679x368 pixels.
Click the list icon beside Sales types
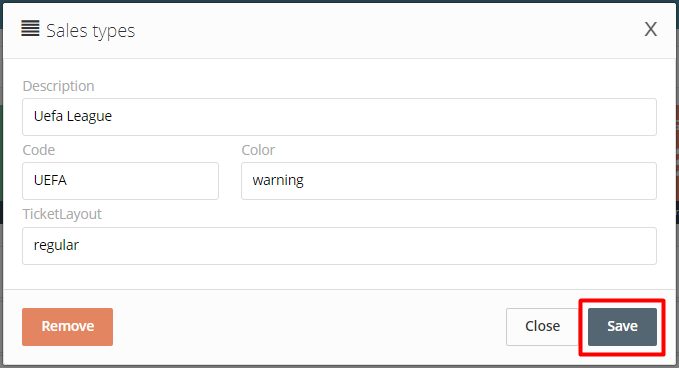pyautogui.click(x=30, y=29)
